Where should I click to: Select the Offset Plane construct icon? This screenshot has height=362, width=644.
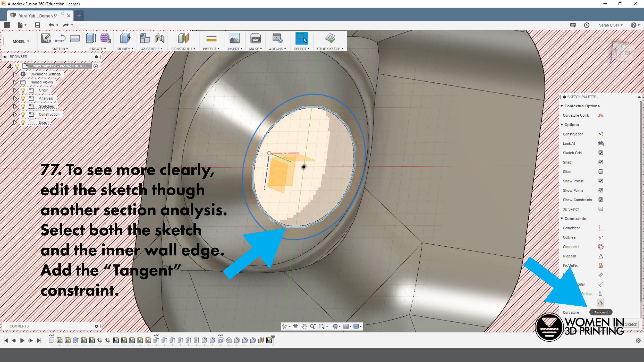(x=183, y=38)
